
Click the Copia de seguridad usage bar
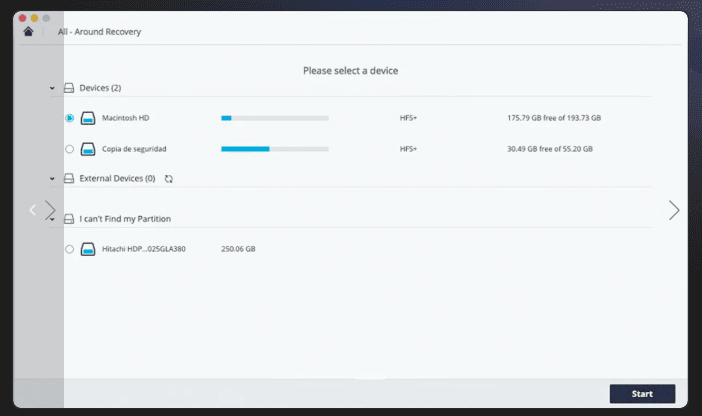(x=275, y=149)
